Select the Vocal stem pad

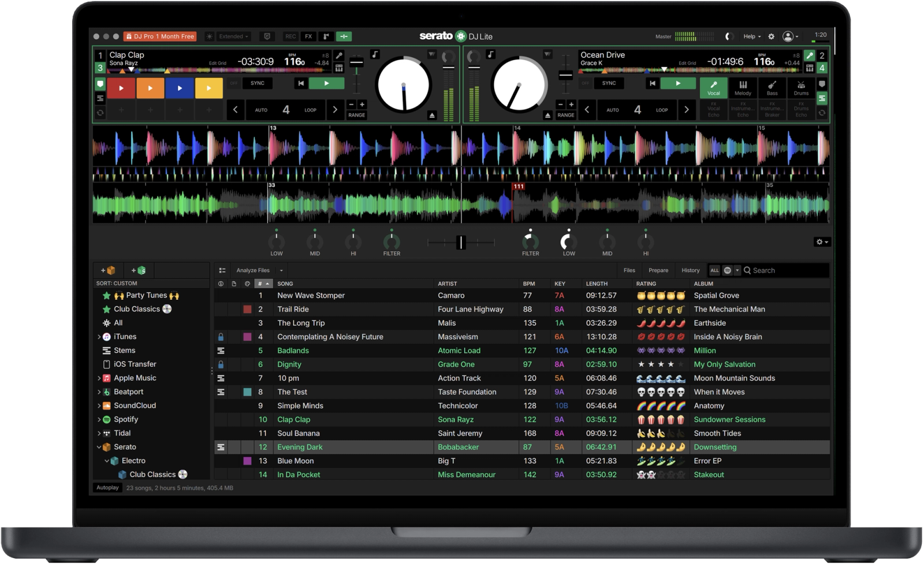[714, 88]
